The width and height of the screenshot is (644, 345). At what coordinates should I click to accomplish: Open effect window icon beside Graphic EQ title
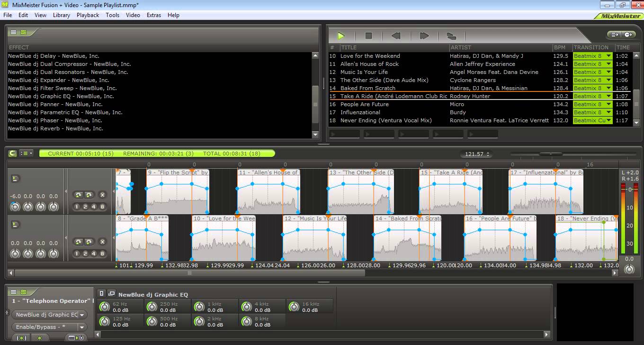coord(112,294)
